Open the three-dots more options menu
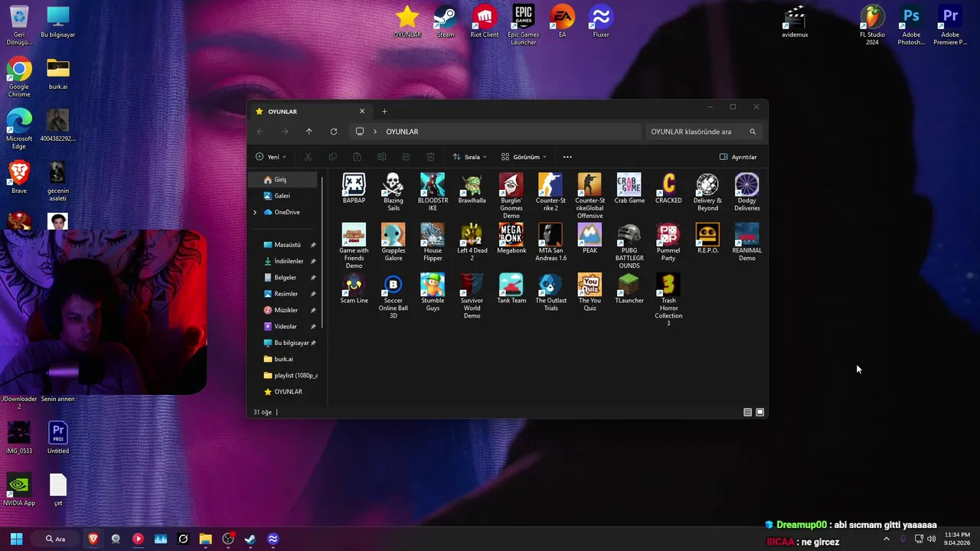This screenshot has height=551, width=980. (567, 157)
